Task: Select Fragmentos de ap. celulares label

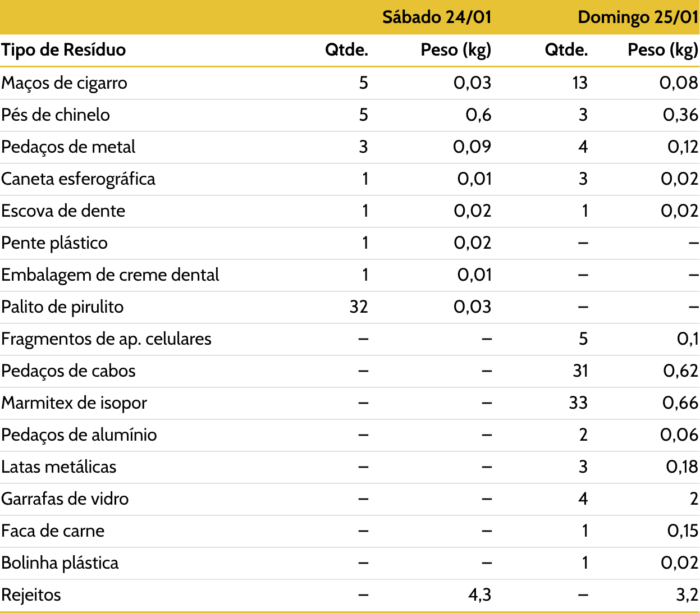Action: [x=107, y=339]
